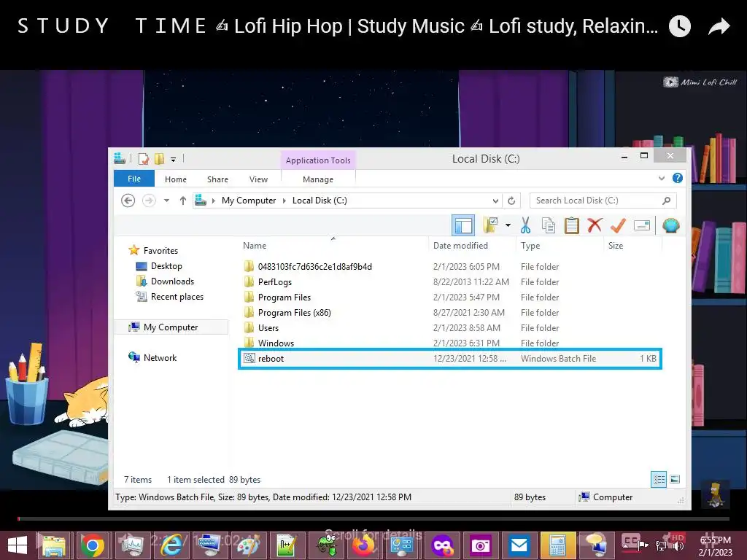Open Downloads in the navigation pane
747x560 pixels.
tap(172, 281)
